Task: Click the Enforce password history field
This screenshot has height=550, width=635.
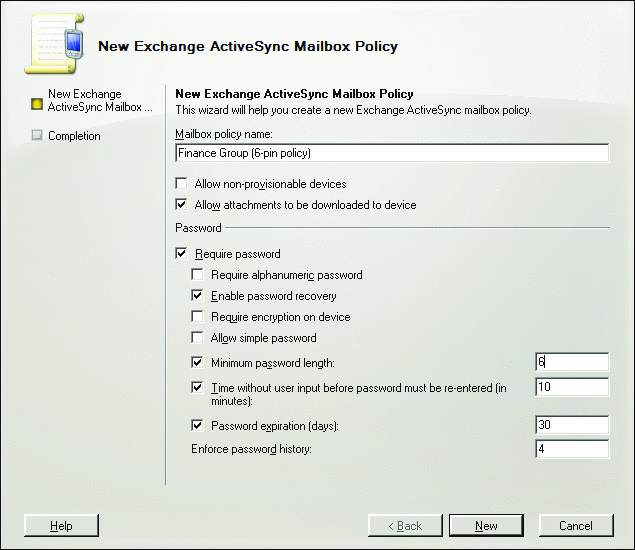Action: tap(572, 449)
